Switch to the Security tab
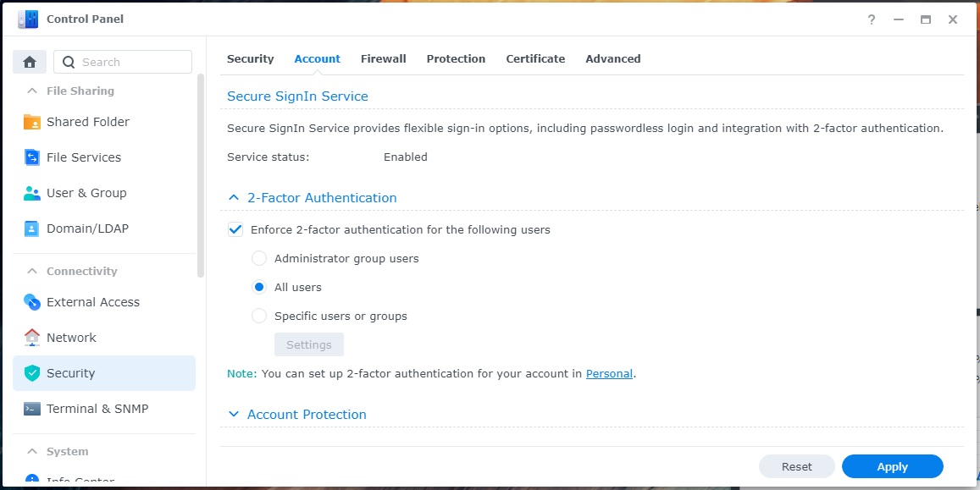The height and width of the screenshot is (490, 980). 250,58
